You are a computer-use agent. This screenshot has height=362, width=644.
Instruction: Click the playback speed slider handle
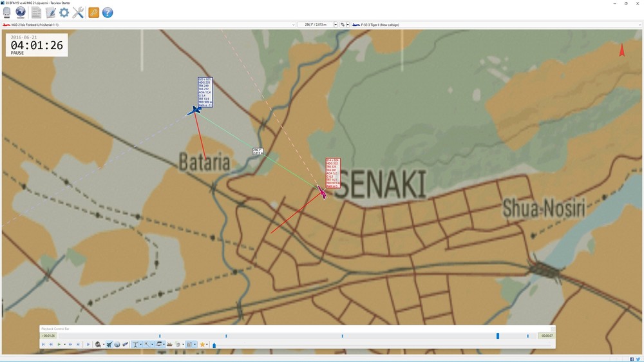214,345
